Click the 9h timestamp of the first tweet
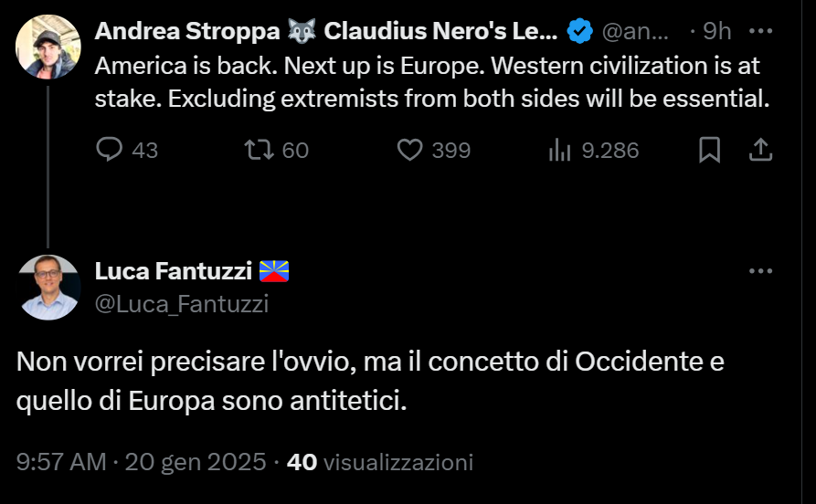 [x=716, y=31]
